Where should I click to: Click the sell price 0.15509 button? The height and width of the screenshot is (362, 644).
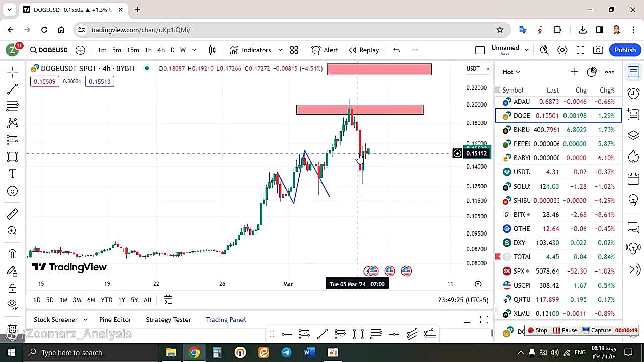pyautogui.click(x=45, y=81)
